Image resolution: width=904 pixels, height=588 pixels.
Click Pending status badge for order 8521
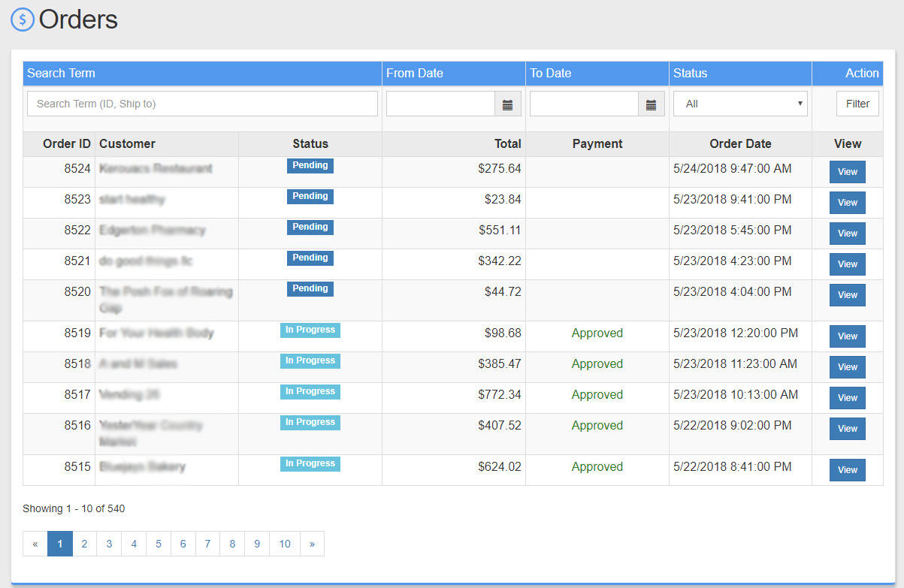coord(310,258)
